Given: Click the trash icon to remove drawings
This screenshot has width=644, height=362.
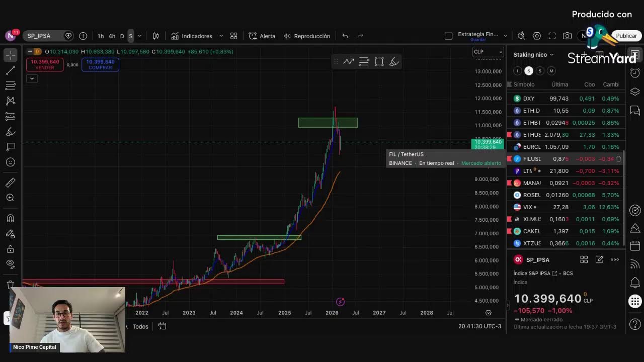Looking at the screenshot, I should tap(11, 284).
